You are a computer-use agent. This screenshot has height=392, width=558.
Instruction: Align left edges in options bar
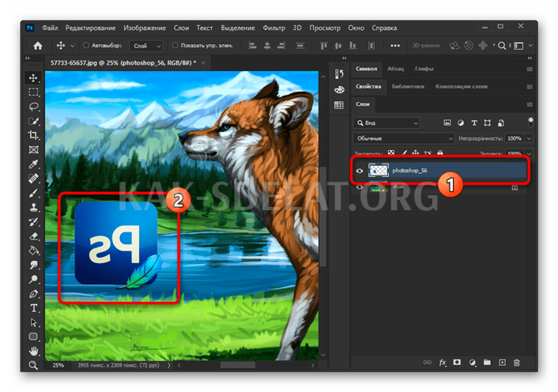point(252,46)
